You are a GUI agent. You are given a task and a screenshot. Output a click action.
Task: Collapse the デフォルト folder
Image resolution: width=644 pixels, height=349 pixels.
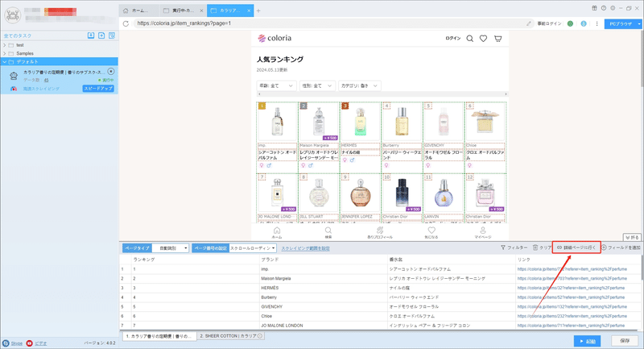[5, 62]
